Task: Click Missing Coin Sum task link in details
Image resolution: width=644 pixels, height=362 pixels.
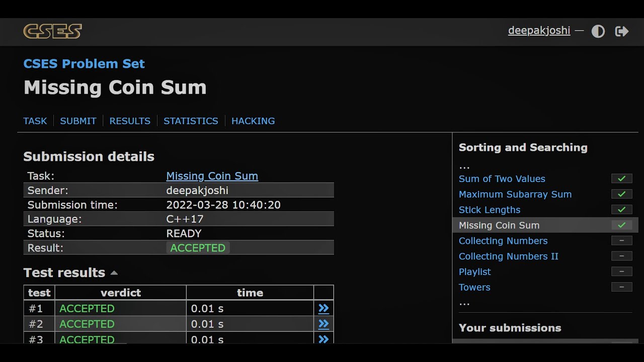Action: pos(212,176)
